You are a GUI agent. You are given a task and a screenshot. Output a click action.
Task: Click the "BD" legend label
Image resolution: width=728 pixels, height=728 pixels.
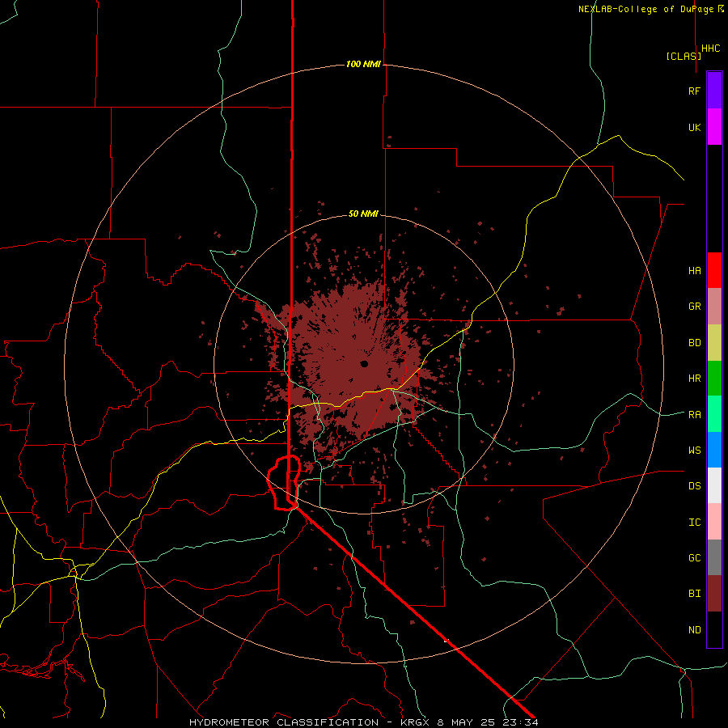[x=694, y=343]
